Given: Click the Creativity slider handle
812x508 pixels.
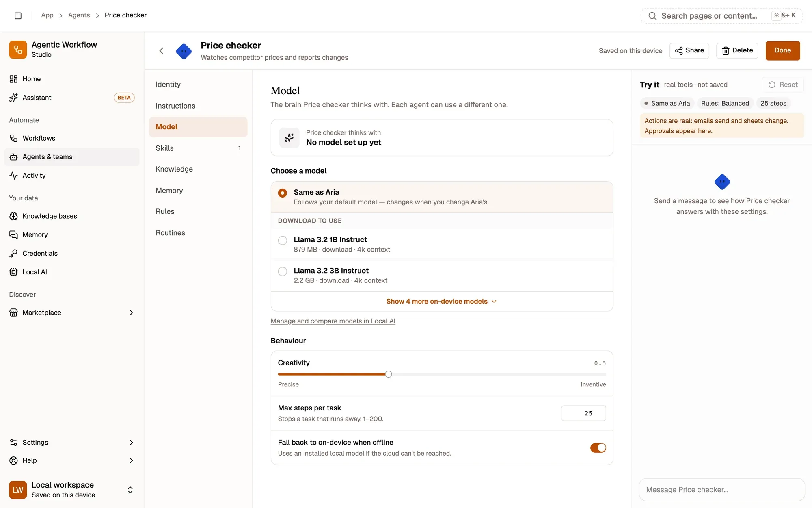Looking at the screenshot, I should pos(389,374).
